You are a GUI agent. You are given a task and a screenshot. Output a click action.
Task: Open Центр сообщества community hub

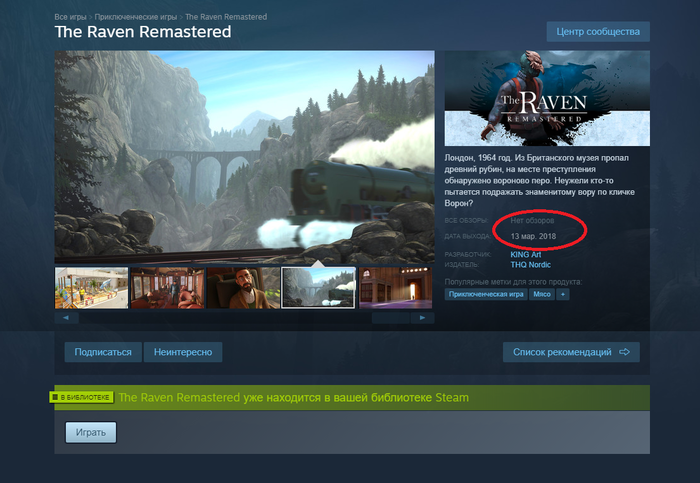[x=598, y=32]
